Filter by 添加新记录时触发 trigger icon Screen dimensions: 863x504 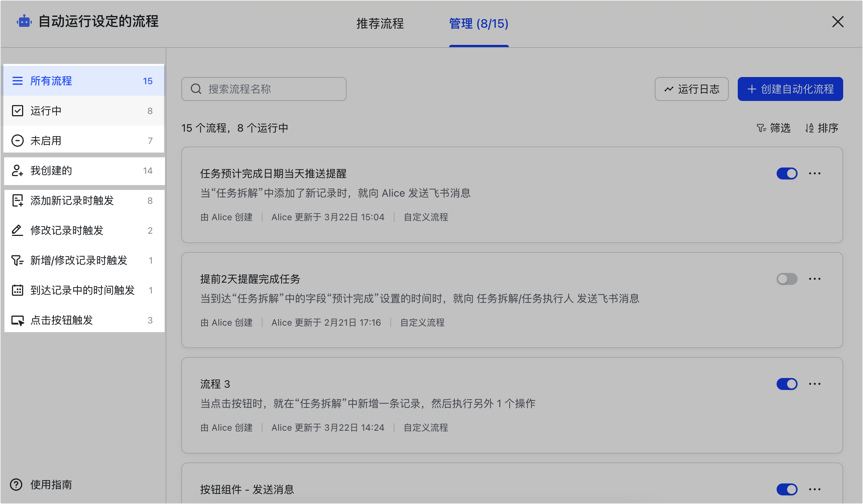pyautogui.click(x=18, y=200)
